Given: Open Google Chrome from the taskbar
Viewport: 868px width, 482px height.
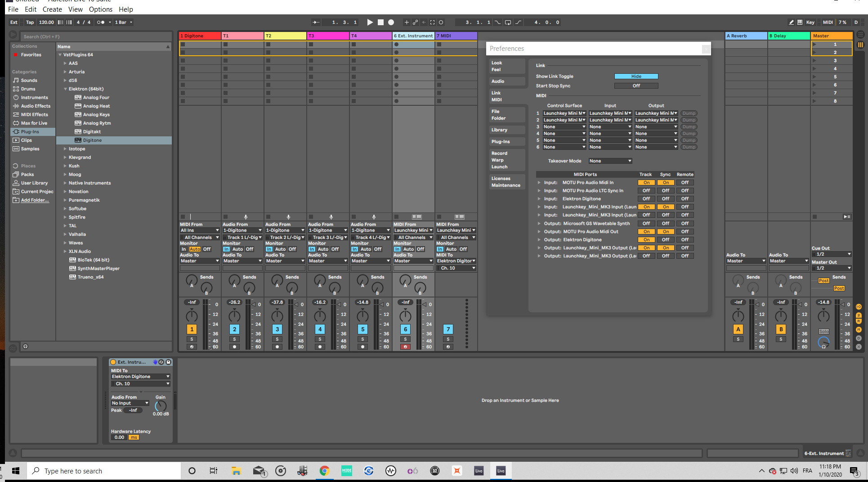Looking at the screenshot, I should click(x=324, y=471).
